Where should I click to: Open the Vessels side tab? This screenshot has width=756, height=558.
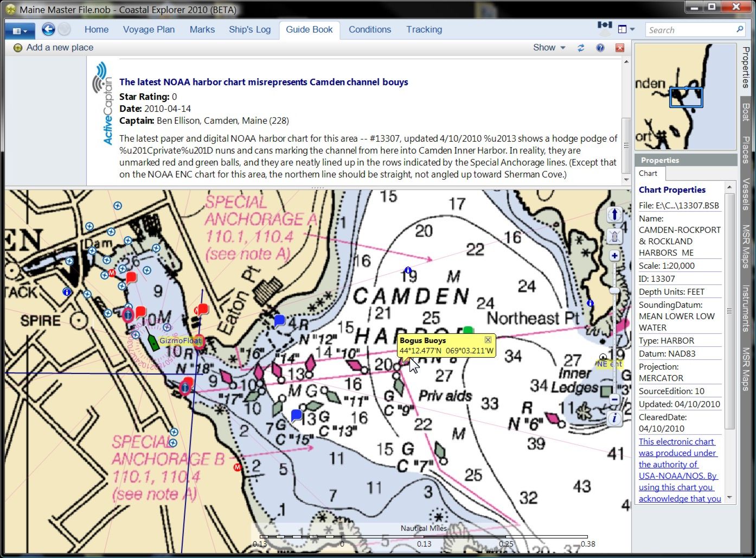point(746,194)
